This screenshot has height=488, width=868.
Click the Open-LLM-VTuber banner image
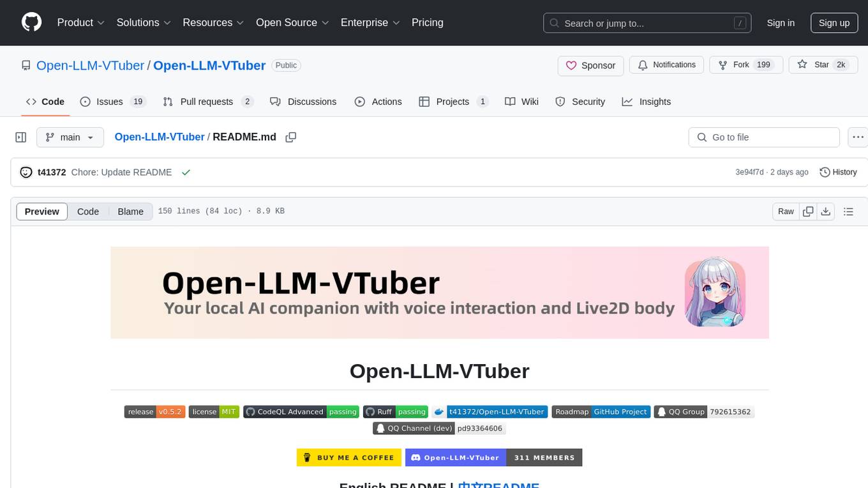click(440, 293)
